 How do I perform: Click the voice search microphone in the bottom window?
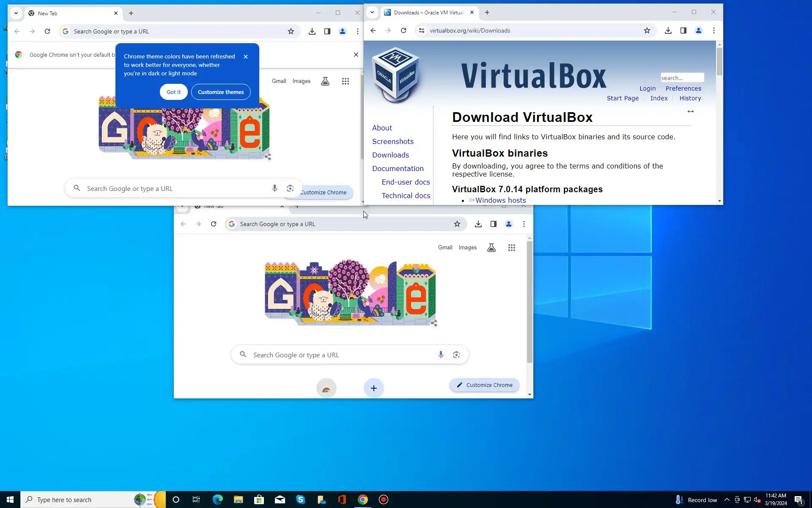tap(441, 355)
